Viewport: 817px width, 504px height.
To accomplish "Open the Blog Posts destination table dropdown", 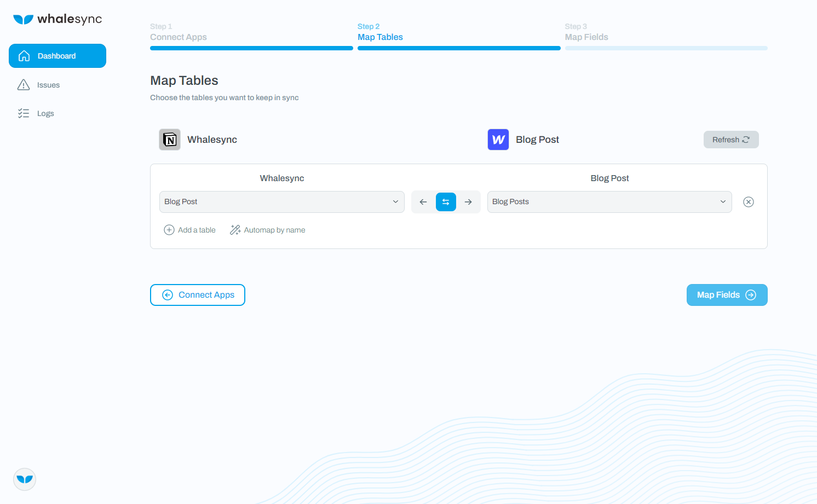I will point(609,201).
